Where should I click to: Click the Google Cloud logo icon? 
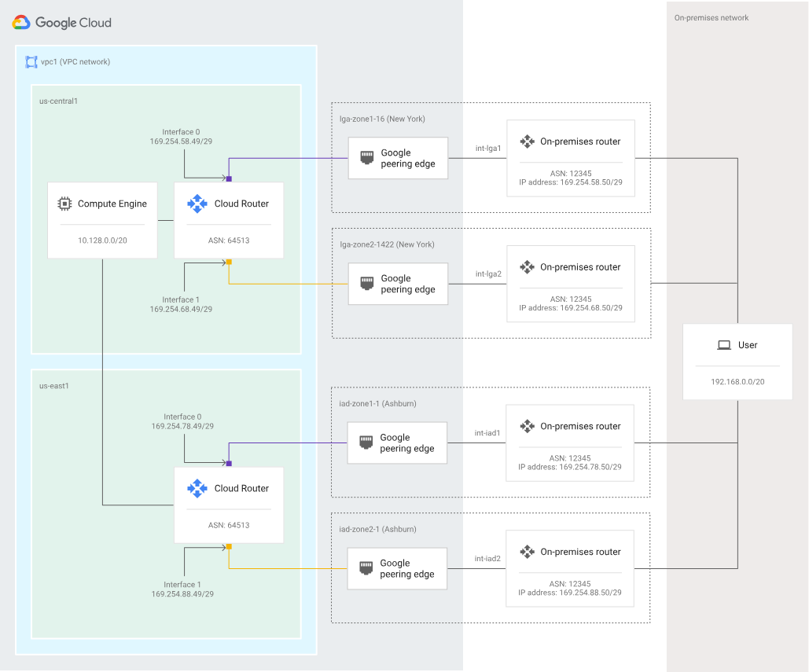click(x=21, y=23)
